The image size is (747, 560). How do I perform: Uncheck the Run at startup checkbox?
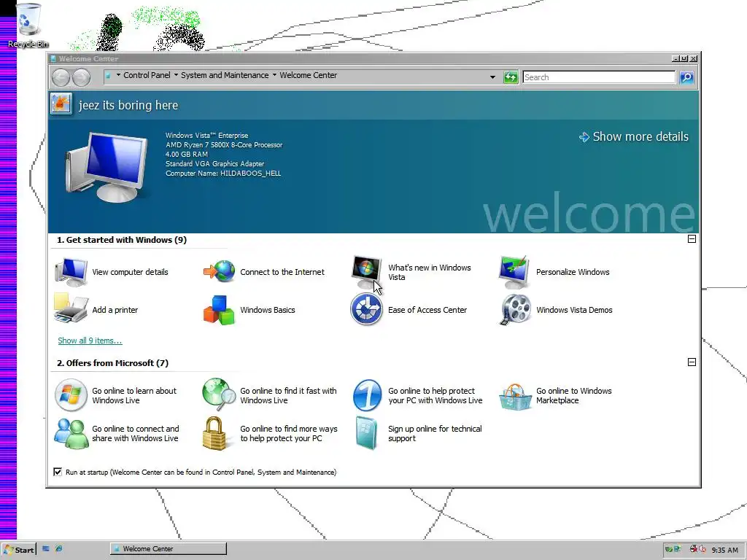pos(58,472)
